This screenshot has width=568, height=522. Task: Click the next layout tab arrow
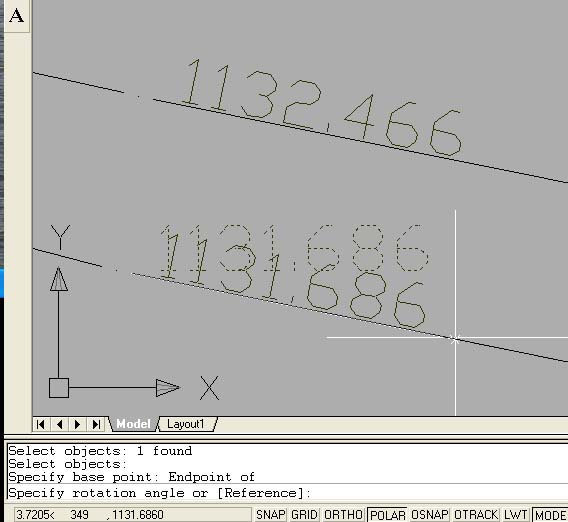point(78,424)
